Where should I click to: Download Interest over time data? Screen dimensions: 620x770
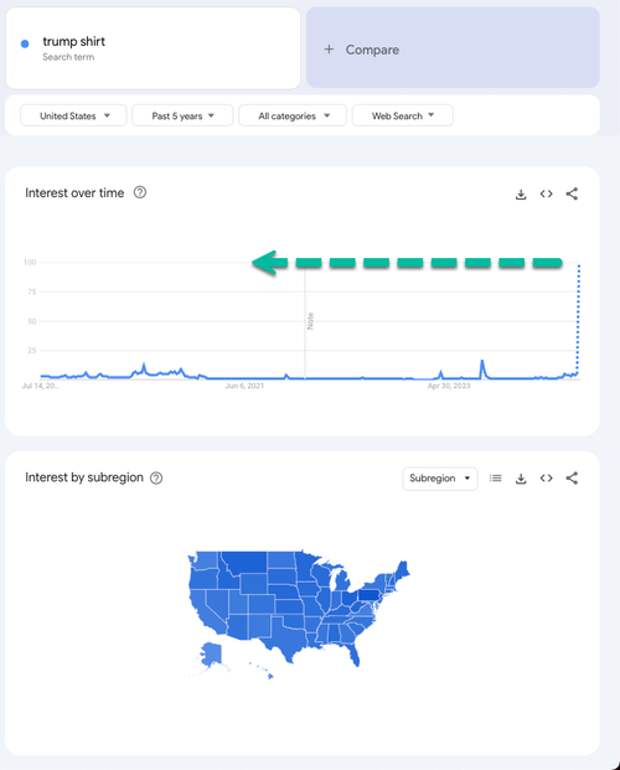point(521,194)
